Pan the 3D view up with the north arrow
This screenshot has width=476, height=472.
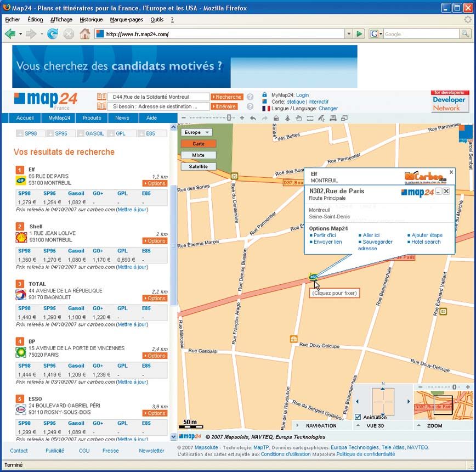383,389
